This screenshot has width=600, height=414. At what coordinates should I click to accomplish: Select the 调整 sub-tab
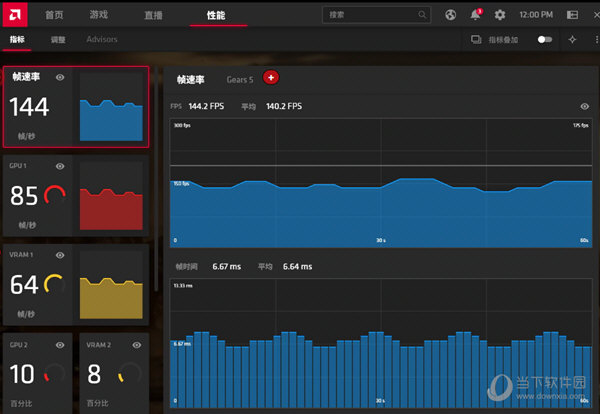click(57, 40)
